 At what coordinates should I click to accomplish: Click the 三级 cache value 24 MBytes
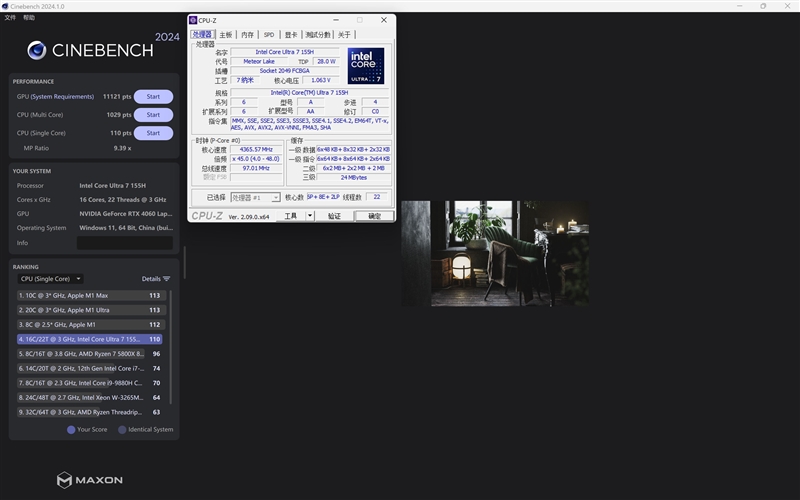354,178
